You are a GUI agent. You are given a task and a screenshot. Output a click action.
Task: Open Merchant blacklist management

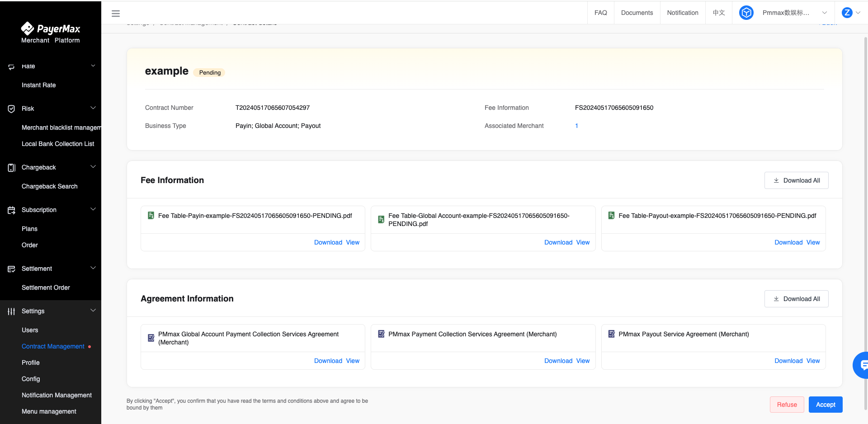pos(61,127)
